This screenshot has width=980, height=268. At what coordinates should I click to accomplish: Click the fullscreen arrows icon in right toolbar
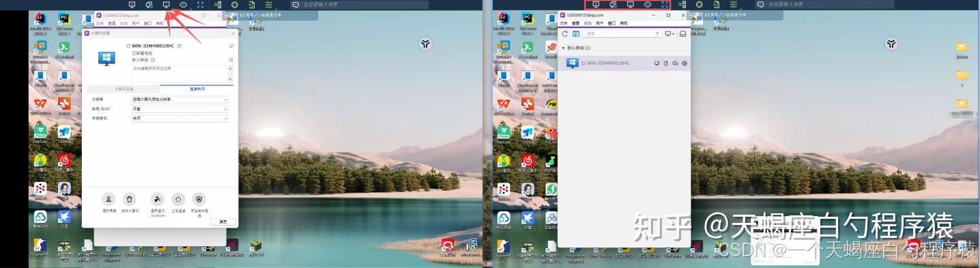[x=665, y=4]
